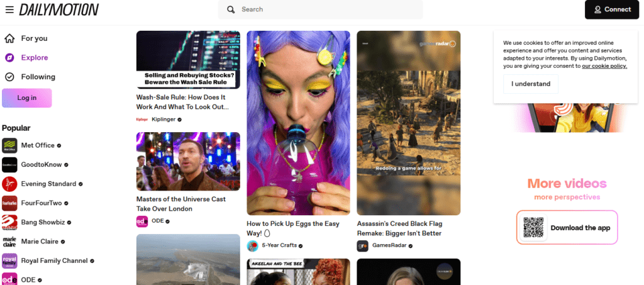Screen dimensions: 644x285
Task: Click the GoodtoKnow channel avatar
Action: tap(9, 165)
